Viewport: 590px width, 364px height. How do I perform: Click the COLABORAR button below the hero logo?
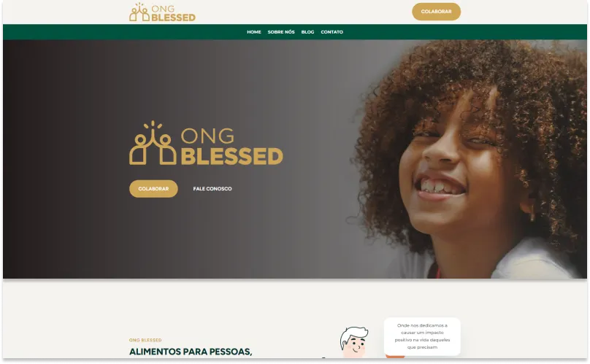coord(153,189)
